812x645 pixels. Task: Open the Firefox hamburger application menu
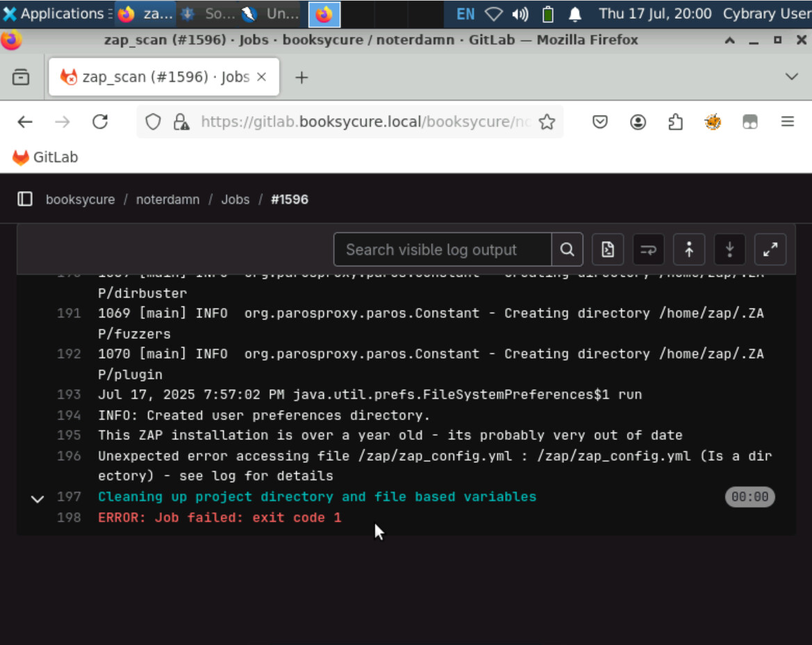click(787, 122)
